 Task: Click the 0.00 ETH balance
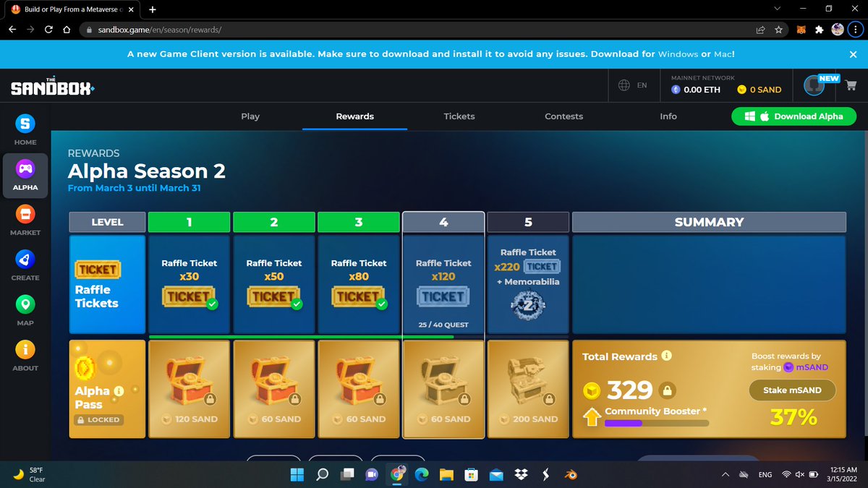point(696,90)
